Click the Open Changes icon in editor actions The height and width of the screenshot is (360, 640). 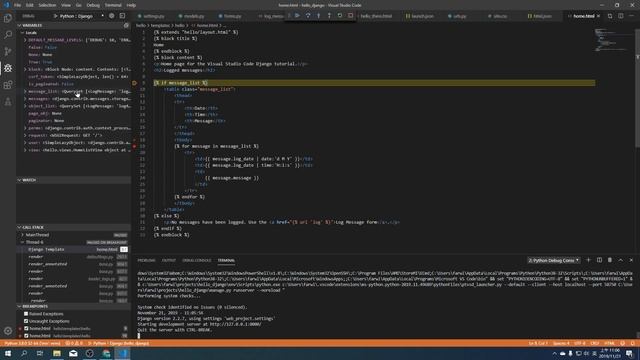pos(610,16)
